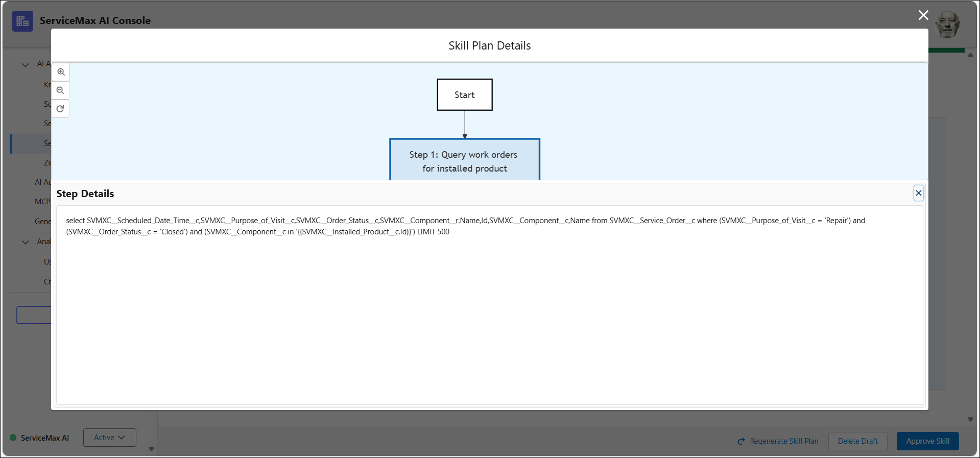Close the Skill Plan Details modal
Image resolution: width=980 pixels, height=458 pixels.
coord(923,15)
